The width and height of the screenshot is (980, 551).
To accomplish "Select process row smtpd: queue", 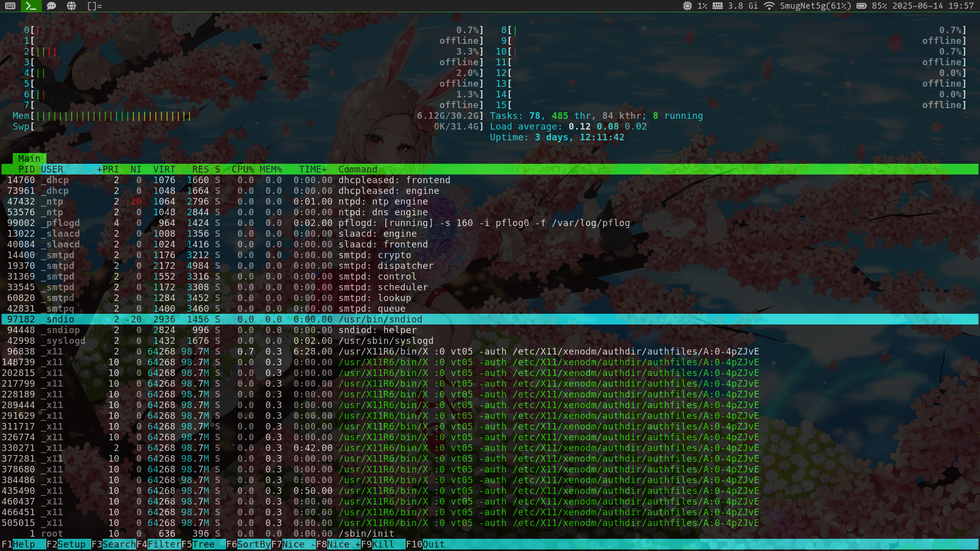I will coord(490,309).
